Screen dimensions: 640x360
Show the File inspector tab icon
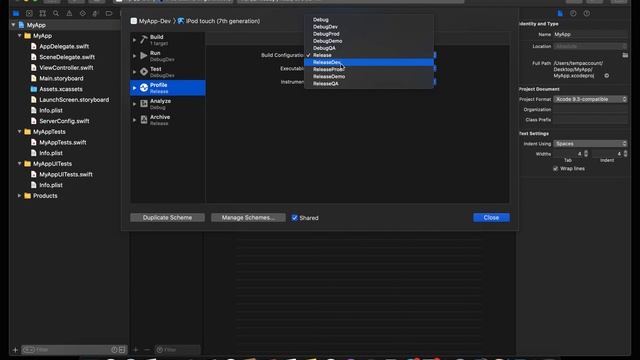[x=560, y=13]
